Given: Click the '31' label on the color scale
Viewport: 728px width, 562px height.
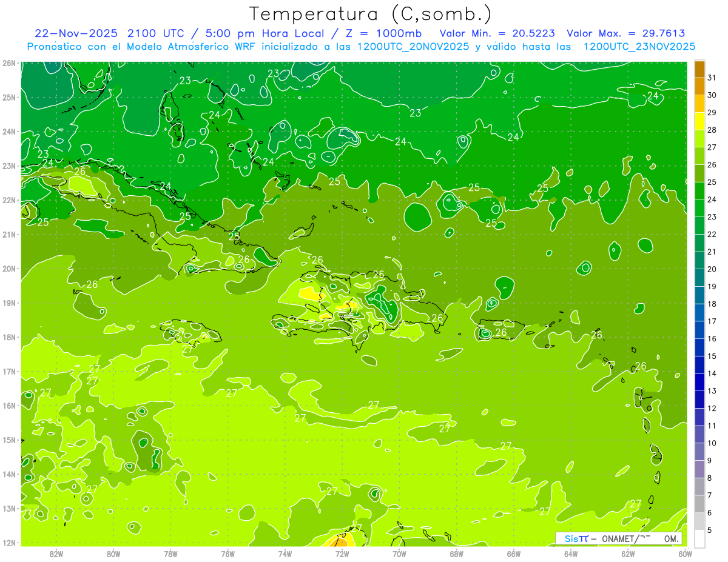Looking at the screenshot, I should [712, 78].
